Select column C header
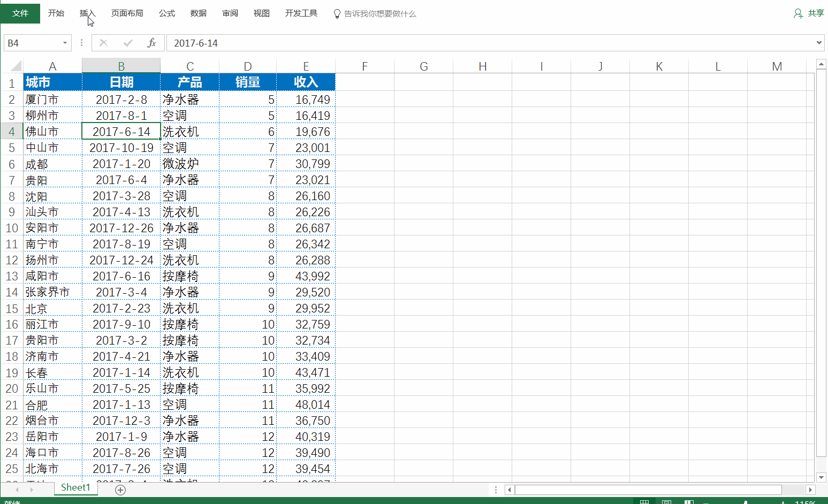828x504 pixels. (x=190, y=66)
